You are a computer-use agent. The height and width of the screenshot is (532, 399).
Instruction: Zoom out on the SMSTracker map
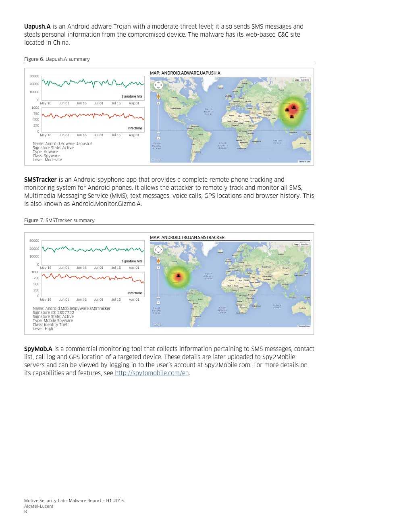point(158,302)
